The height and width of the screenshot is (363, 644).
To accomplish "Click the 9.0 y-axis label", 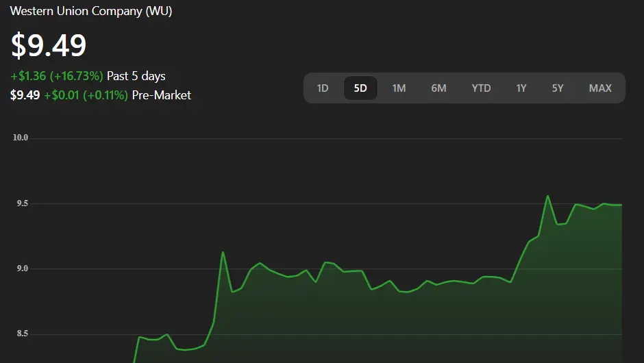I will tap(22, 268).
